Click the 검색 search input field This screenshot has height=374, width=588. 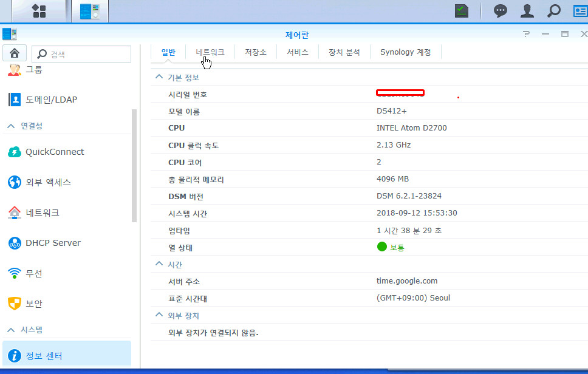(x=82, y=54)
